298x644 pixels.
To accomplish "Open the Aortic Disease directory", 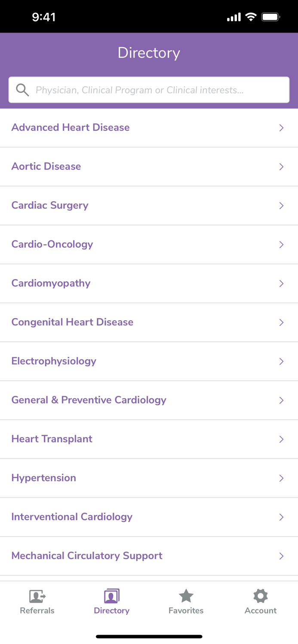I will coord(46,167).
